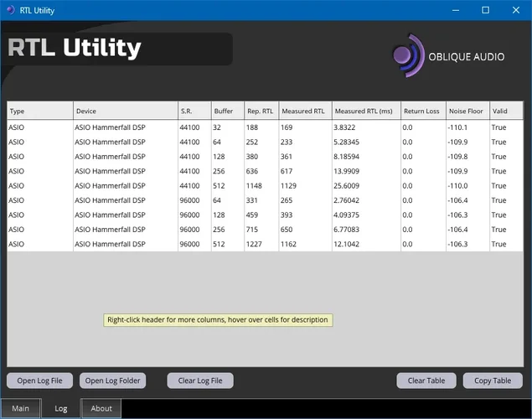
Task: Click the Clear Table button
Action: (426, 380)
